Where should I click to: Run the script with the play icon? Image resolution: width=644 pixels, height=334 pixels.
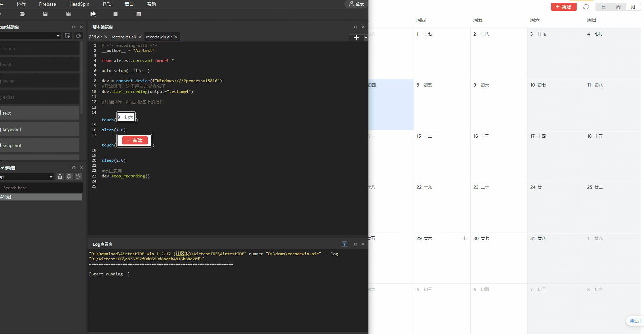92,14
